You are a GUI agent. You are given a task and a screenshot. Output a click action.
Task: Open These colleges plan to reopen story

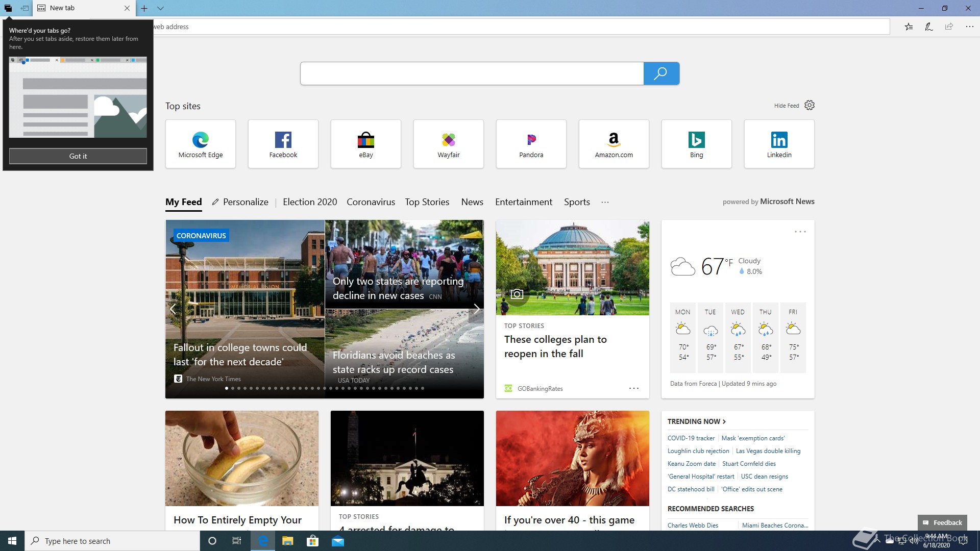coord(555,346)
